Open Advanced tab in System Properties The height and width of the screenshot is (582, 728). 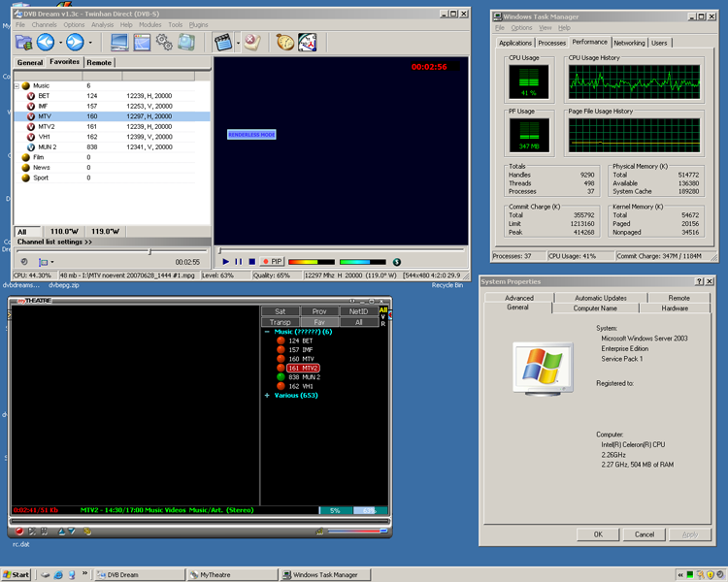pos(519,298)
